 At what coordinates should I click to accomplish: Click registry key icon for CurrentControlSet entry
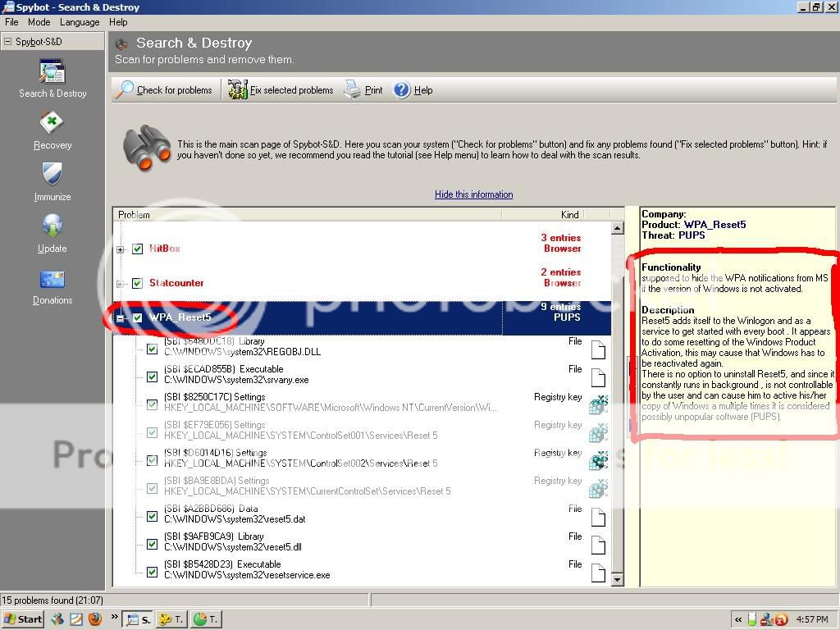(598, 489)
